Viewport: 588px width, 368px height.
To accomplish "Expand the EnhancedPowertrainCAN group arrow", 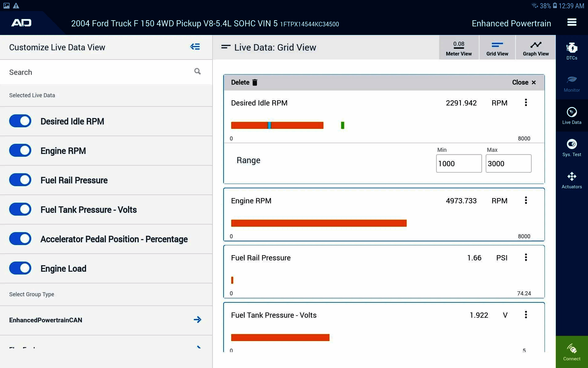I will pyautogui.click(x=198, y=320).
